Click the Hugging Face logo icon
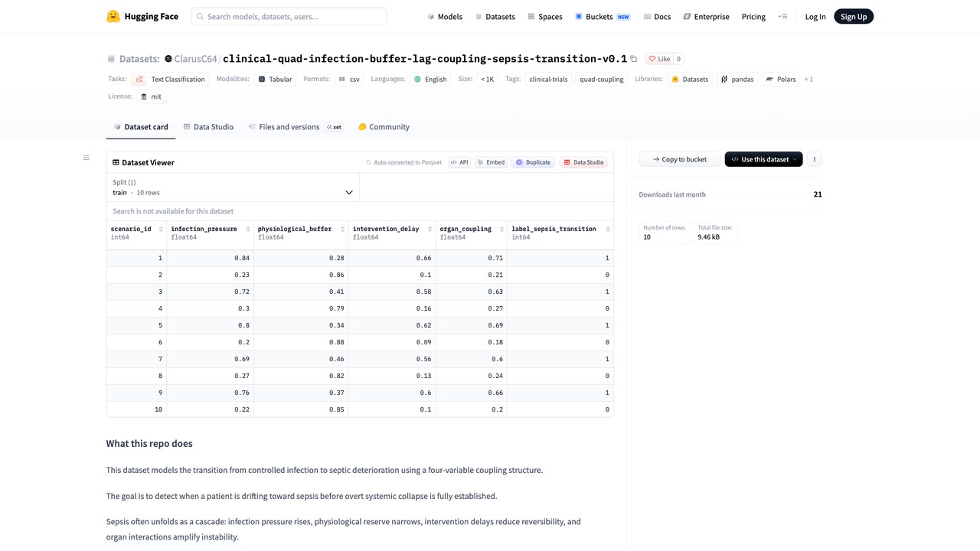 point(113,16)
